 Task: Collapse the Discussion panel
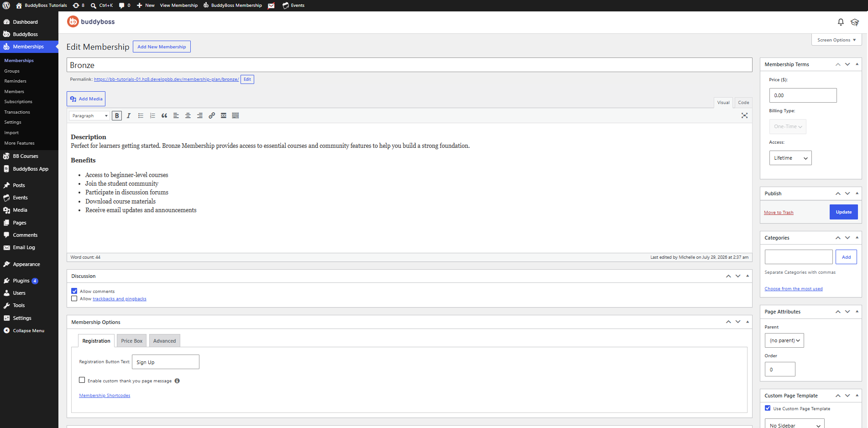pyautogui.click(x=748, y=276)
